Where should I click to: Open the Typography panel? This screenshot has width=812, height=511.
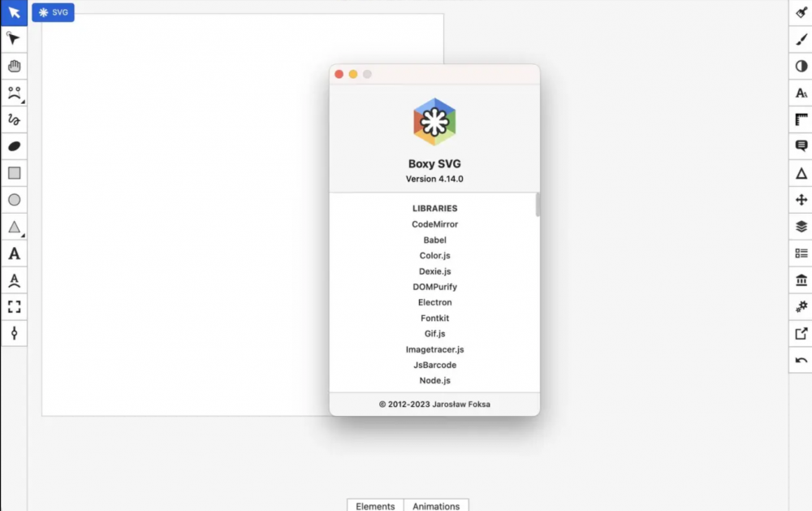click(x=801, y=93)
